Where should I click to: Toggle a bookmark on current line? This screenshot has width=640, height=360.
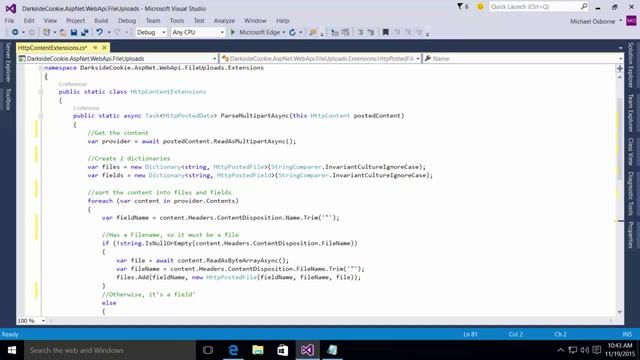pyautogui.click(x=385, y=32)
